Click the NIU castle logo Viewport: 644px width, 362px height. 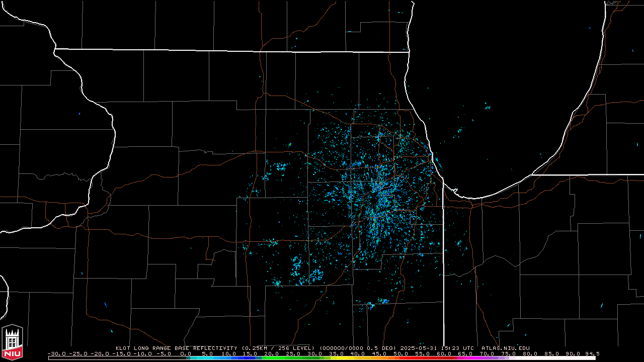[x=12, y=342]
